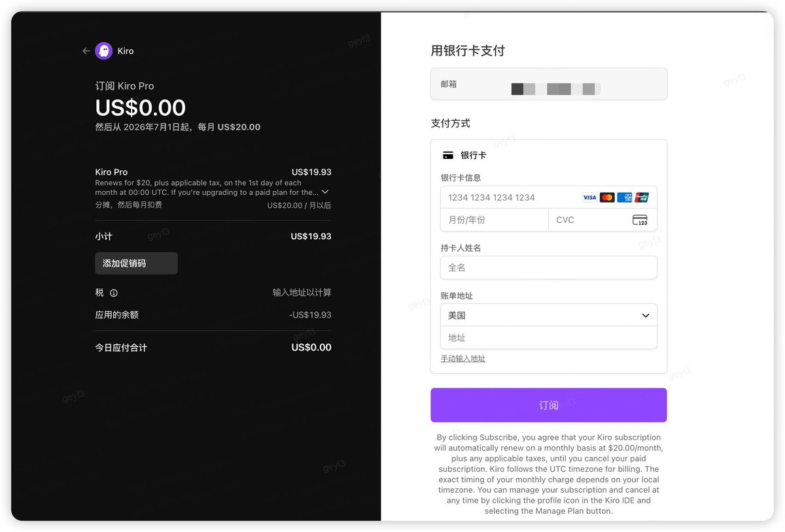
Task: Focus the 地址 address field
Action: tap(549, 338)
